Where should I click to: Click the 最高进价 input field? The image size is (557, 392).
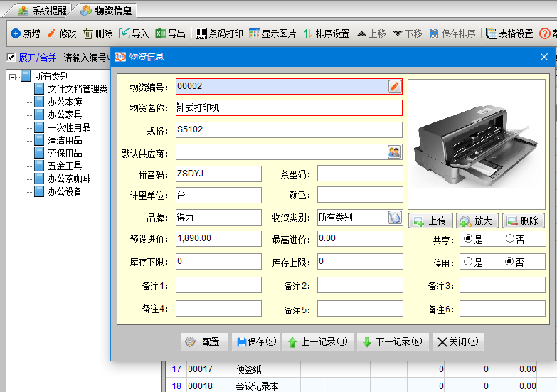pyautogui.click(x=360, y=238)
